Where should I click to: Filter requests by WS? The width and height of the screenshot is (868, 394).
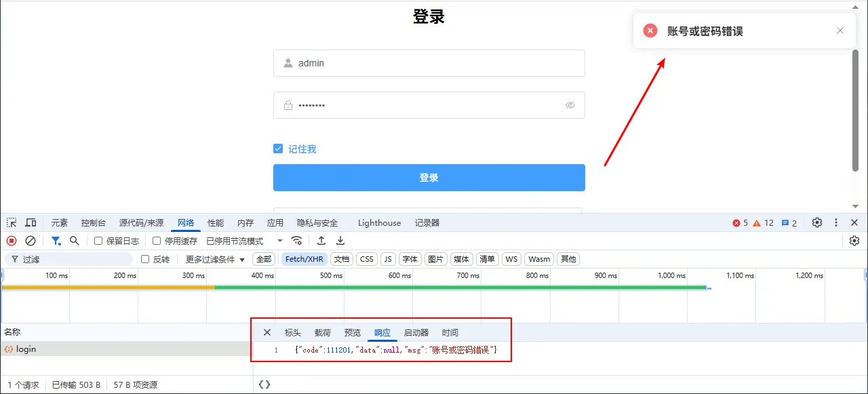click(511, 259)
